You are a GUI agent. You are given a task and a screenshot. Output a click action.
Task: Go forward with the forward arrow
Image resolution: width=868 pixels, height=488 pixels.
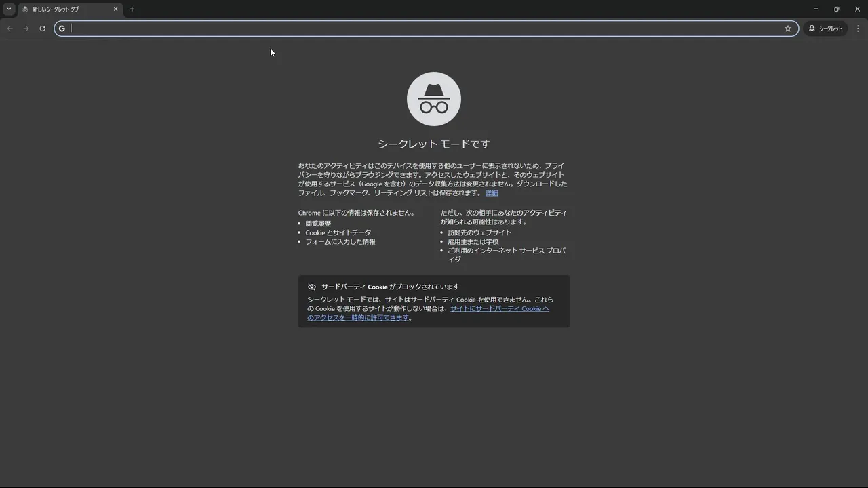[x=26, y=28]
